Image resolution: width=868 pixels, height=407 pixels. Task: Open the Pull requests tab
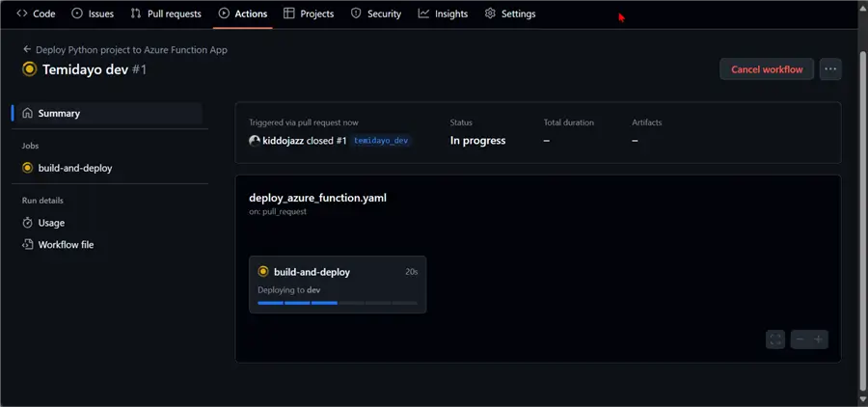[x=166, y=14]
